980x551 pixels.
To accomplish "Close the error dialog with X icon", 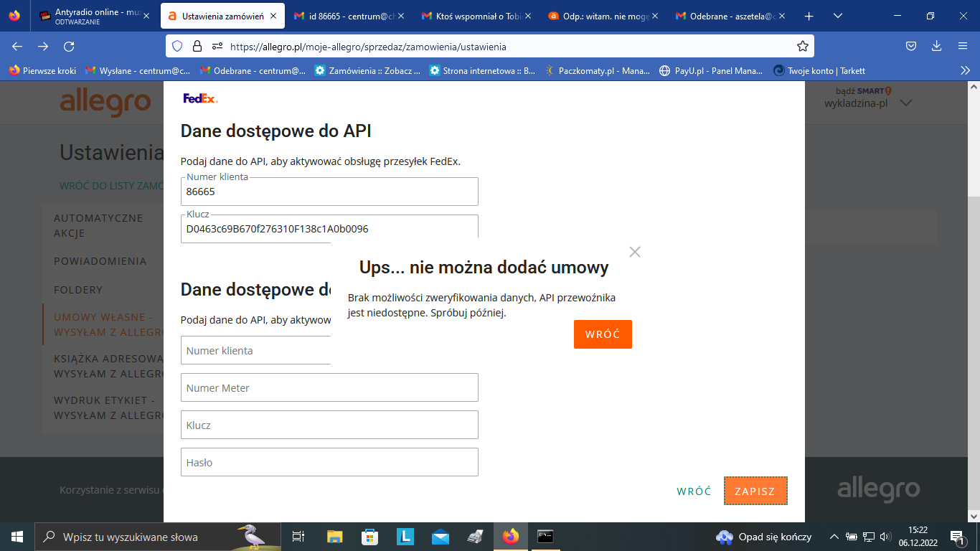I will (x=634, y=252).
